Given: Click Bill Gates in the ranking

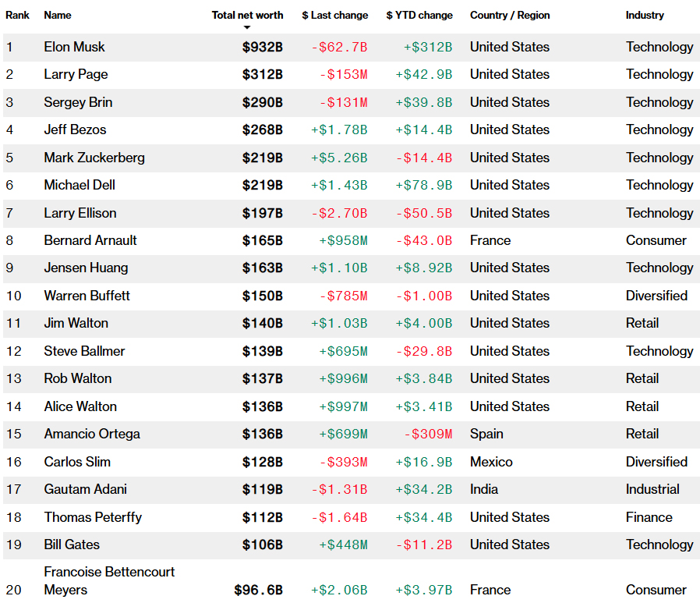Looking at the screenshot, I should point(72,544).
